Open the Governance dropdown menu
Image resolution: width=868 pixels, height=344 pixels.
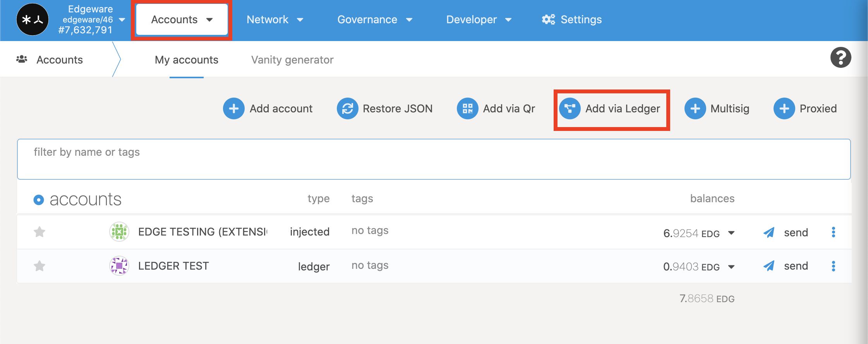coord(374,20)
